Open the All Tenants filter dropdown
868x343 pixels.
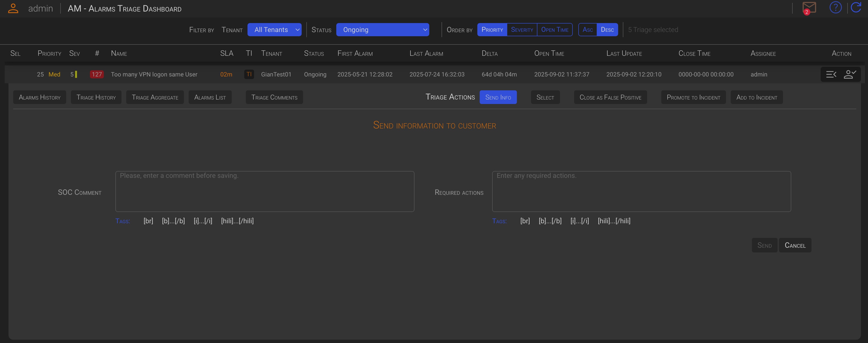pyautogui.click(x=274, y=30)
